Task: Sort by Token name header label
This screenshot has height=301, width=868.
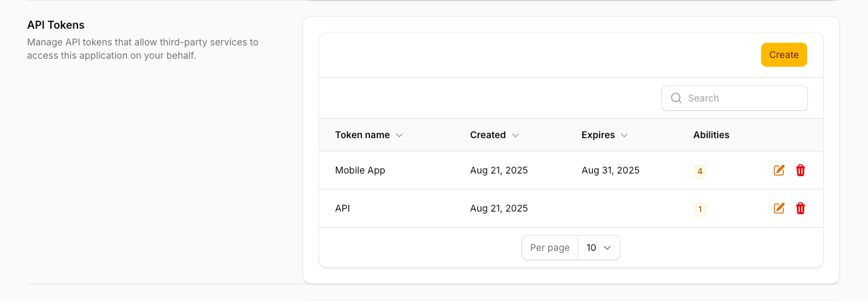Action: pos(363,135)
